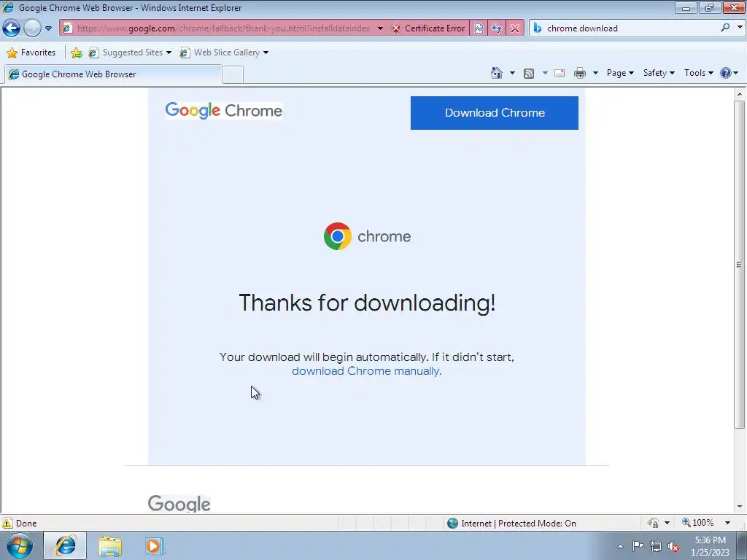Open Web Slice Gallery
Image resolution: width=747 pixels, height=560 pixels.
pyautogui.click(x=224, y=52)
